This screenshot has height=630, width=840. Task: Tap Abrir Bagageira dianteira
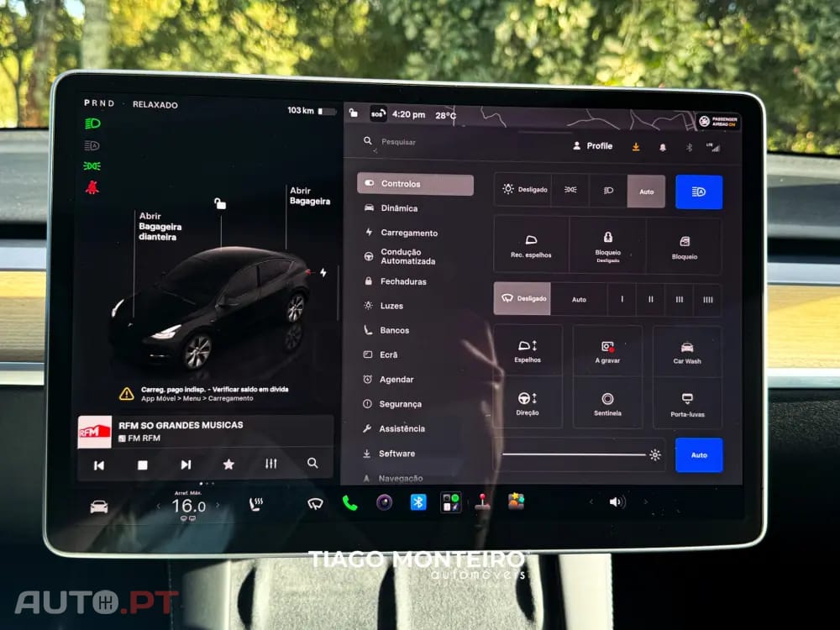(x=159, y=227)
